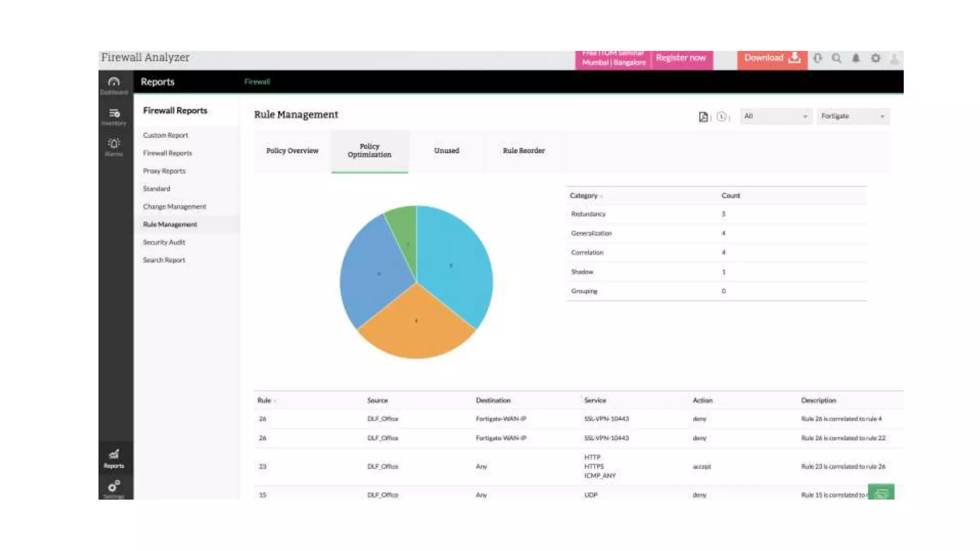Screen dimensions: 980x551
Task: Expand the All filter dropdown
Action: pyautogui.click(x=776, y=116)
